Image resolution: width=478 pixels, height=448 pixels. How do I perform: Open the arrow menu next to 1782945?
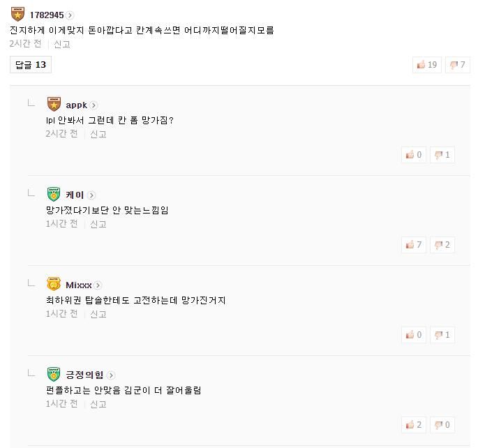pos(70,15)
